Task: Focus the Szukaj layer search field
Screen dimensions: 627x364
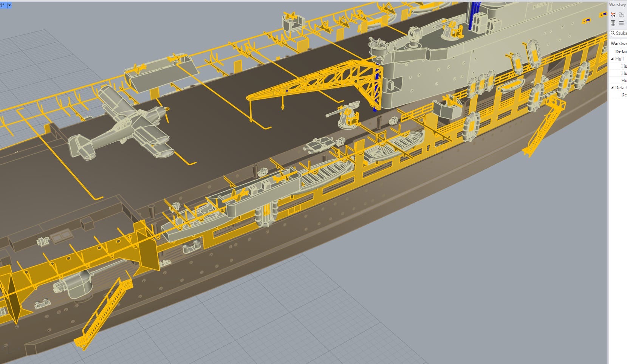Action: coord(619,33)
